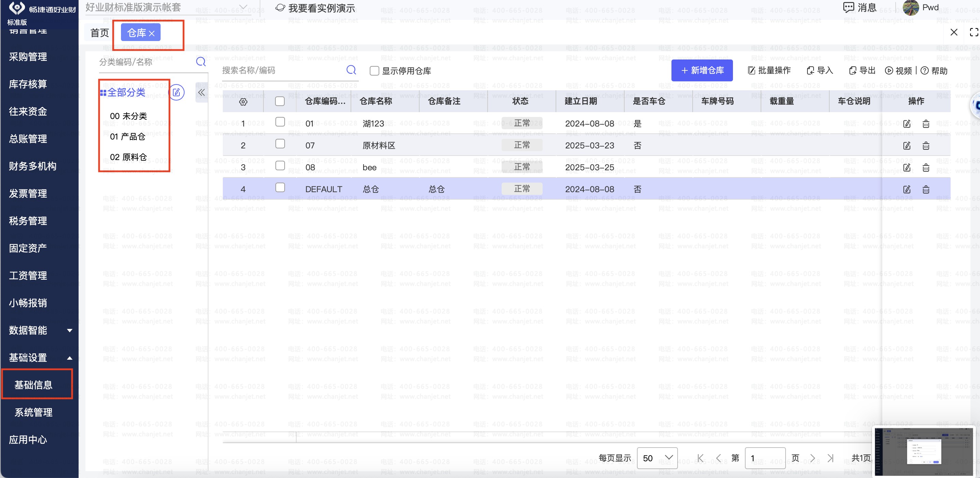Image resolution: width=980 pixels, height=478 pixels.
Task: Toggle the select-all header checkbox
Action: 280,101
